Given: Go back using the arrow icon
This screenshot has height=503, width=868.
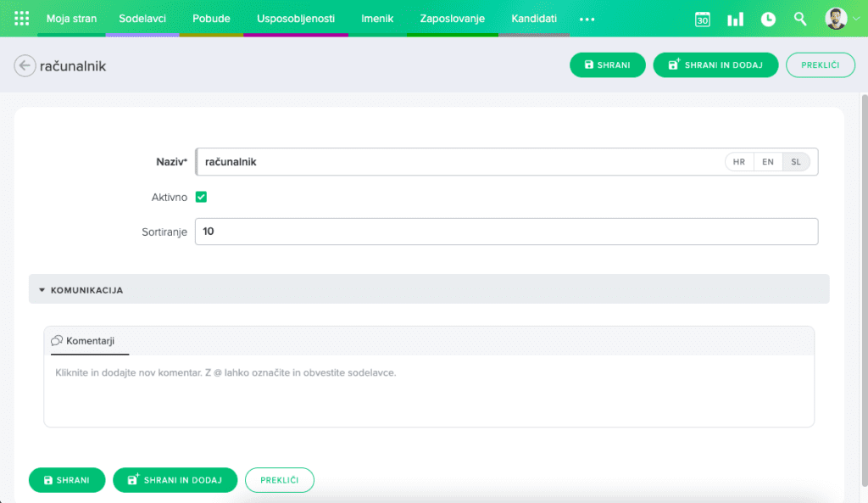Looking at the screenshot, I should pyautogui.click(x=25, y=65).
